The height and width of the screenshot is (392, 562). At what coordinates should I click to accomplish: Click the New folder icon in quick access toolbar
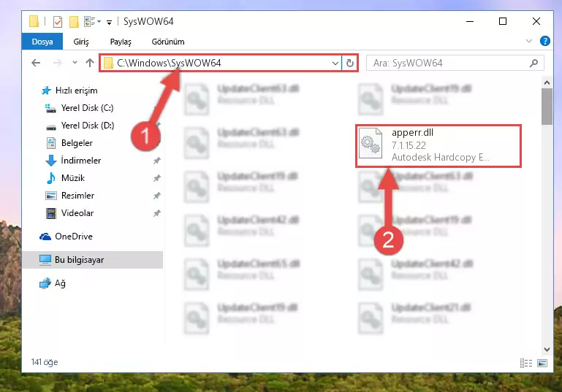click(74, 22)
